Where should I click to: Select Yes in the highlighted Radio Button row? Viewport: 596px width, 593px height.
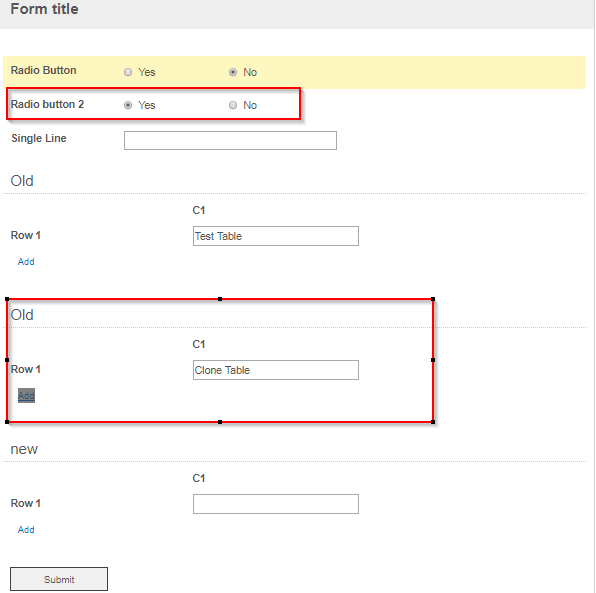coord(128,72)
